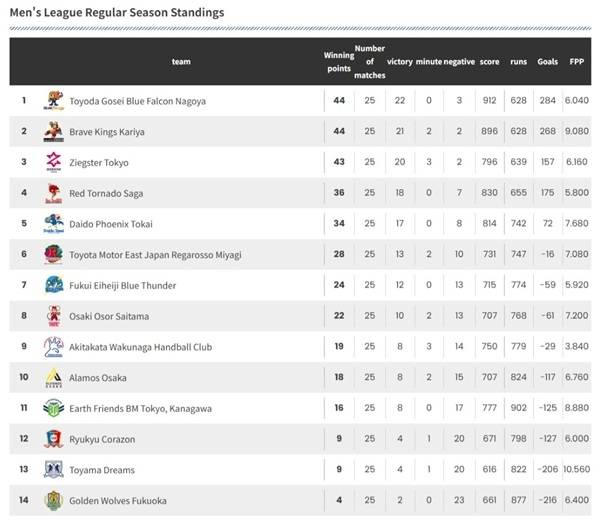Click the Osaki Osor Saitama team logo
This screenshot has height=522, width=600.
(54, 316)
